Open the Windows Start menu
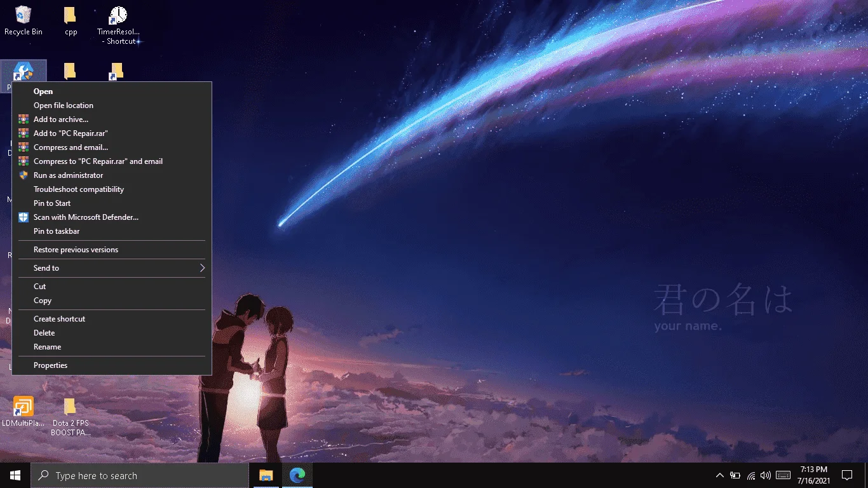868x488 pixels. point(15,475)
